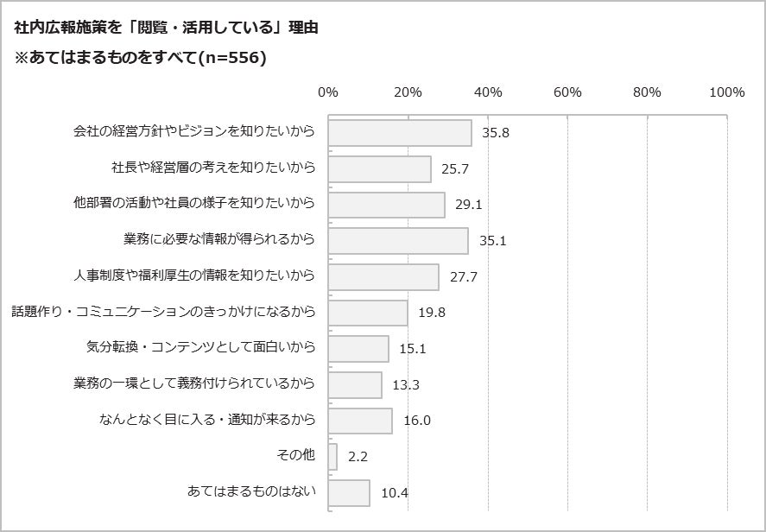Click the 100% axis label

pos(726,92)
